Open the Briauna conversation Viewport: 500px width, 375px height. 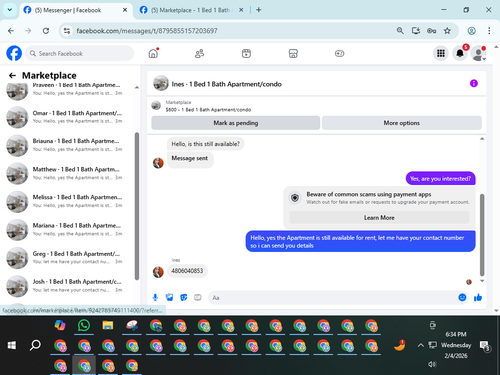tap(67, 145)
